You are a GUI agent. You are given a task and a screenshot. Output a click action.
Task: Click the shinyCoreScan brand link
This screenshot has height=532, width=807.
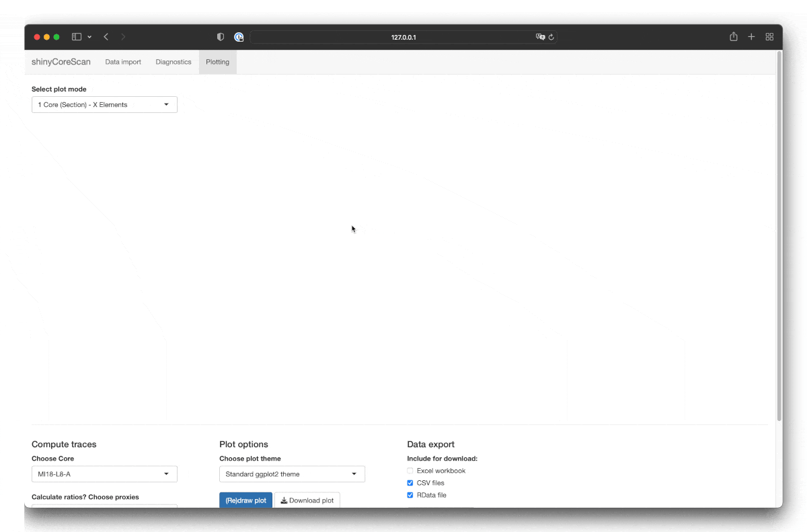click(x=61, y=62)
